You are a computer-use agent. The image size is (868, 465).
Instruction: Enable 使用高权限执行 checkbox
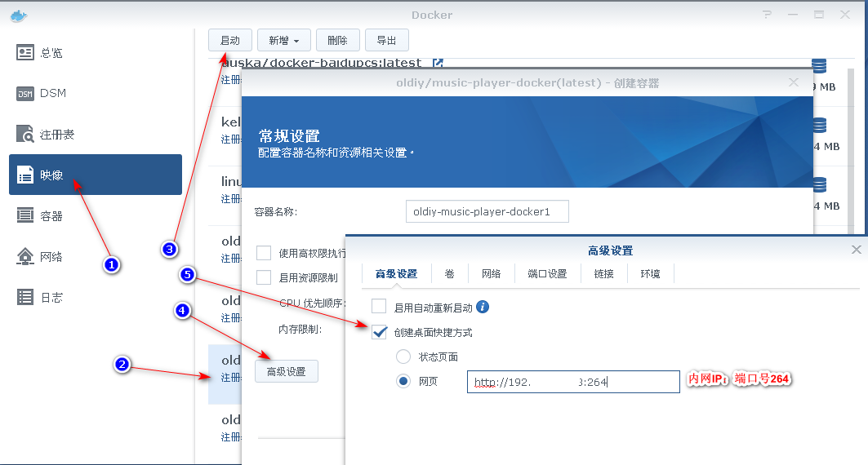(264, 253)
